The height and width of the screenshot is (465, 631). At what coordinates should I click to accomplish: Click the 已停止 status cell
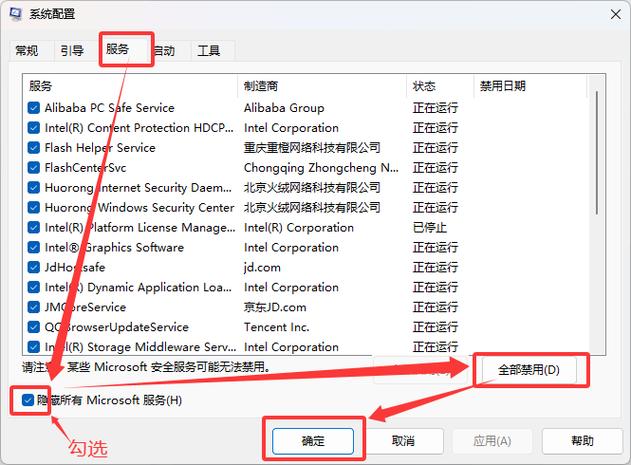coord(429,227)
